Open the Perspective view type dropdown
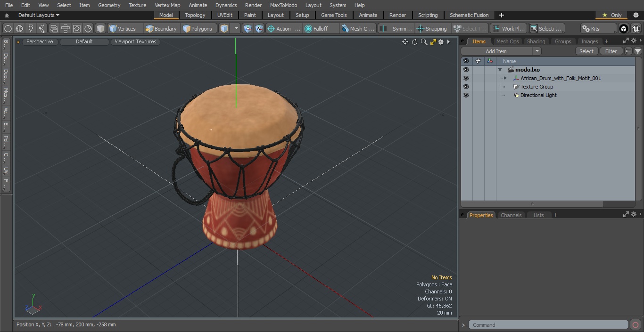 click(x=40, y=41)
